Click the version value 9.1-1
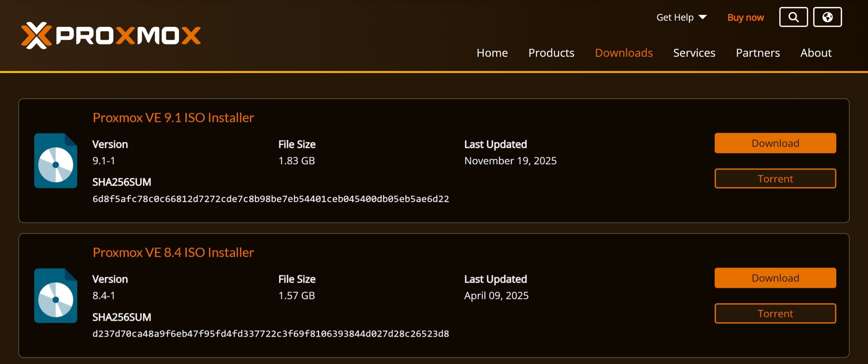 pyautogui.click(x=103, y=161)
